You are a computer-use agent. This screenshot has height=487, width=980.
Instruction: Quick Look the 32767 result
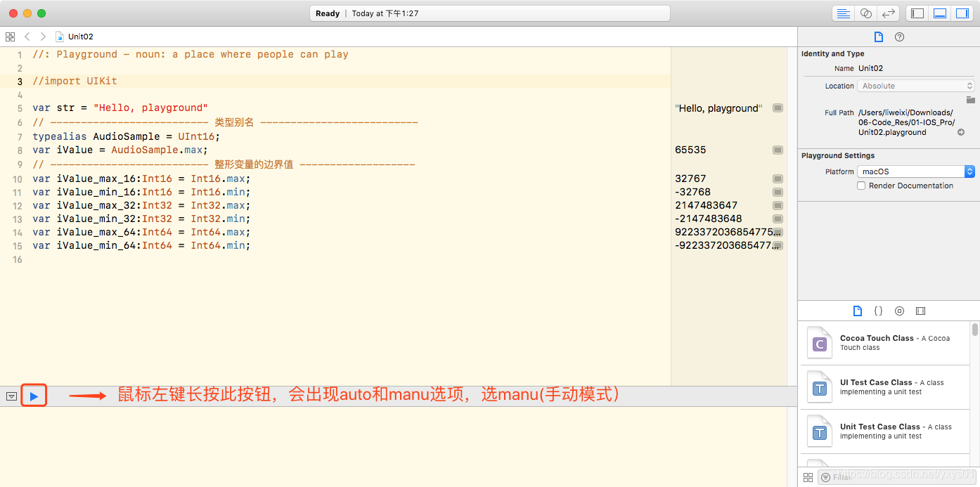pyautogui.click(x=778, y=178)
